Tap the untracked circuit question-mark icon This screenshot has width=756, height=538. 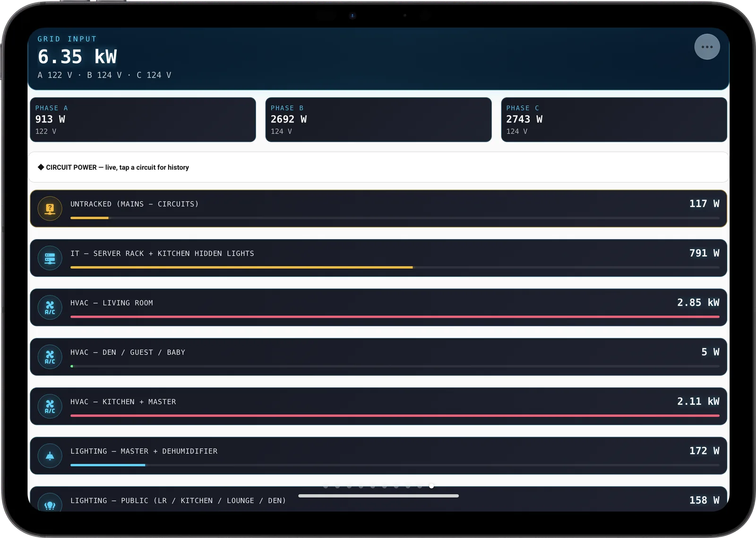tap(50, 208)
